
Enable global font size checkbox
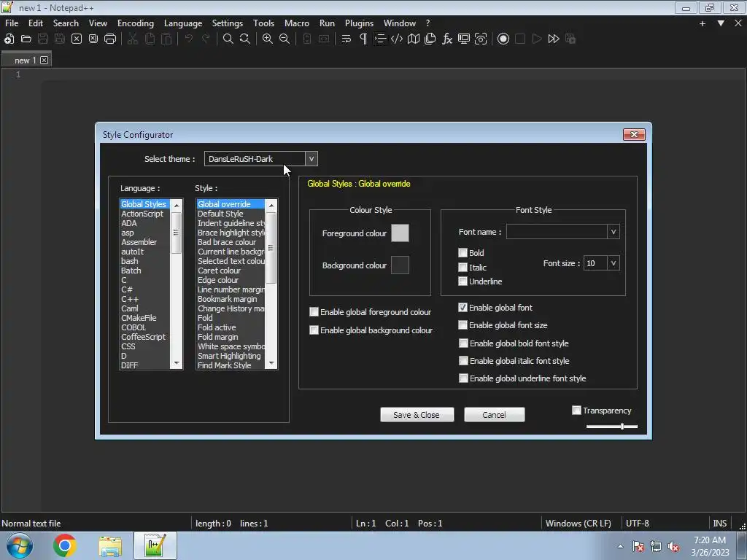(x=462, y=324)
